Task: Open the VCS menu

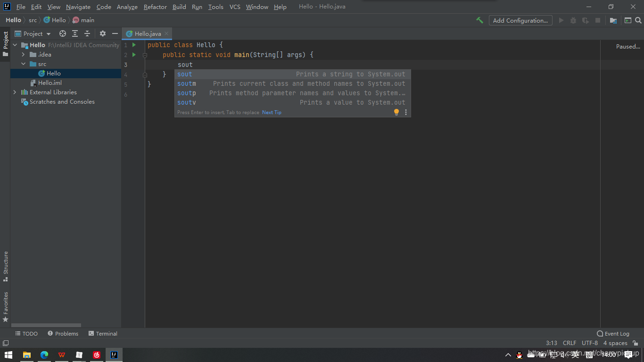Action: 235,7
